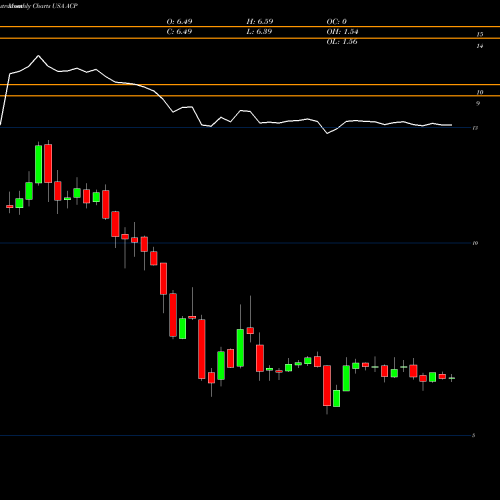The image size is (500, 500).
Task: Click the 'O: 6.49' open price readout
Action: (179, 22)
